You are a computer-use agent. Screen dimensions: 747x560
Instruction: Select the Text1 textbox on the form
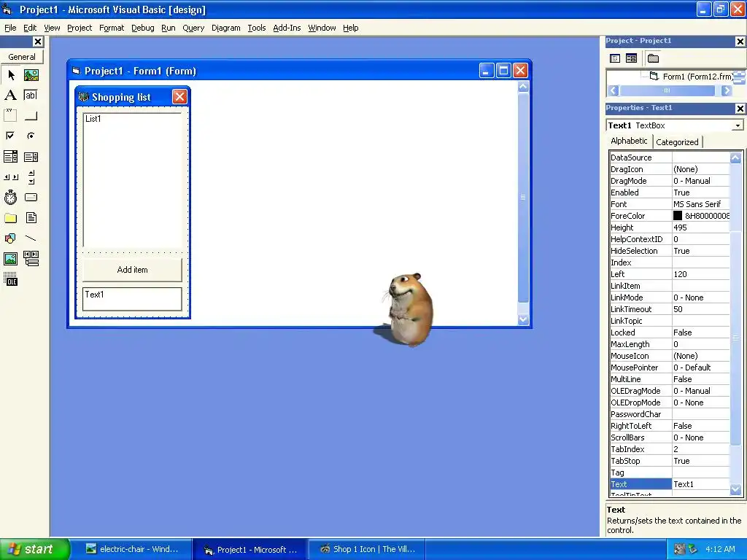[132, 299]
